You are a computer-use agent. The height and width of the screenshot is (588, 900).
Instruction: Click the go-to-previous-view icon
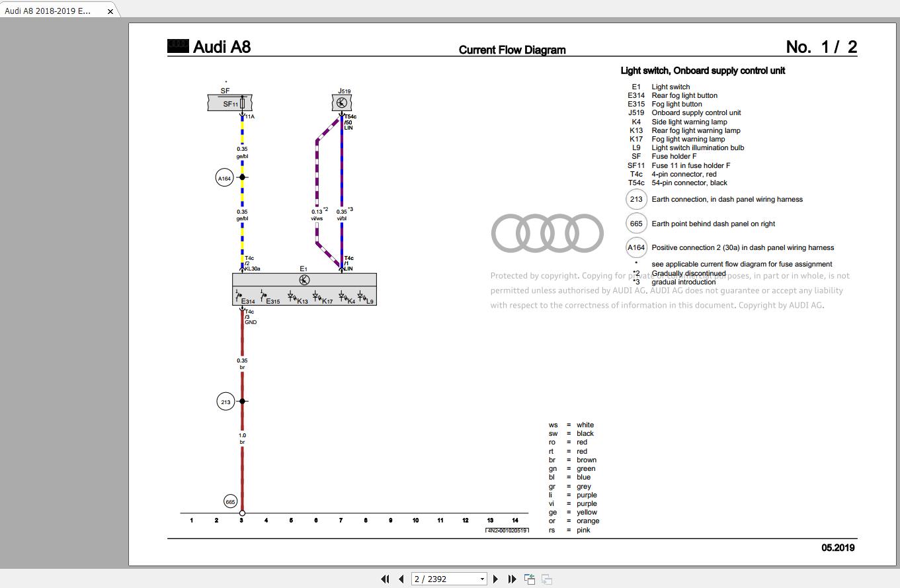pyautogui.click(x=530, y=579)
